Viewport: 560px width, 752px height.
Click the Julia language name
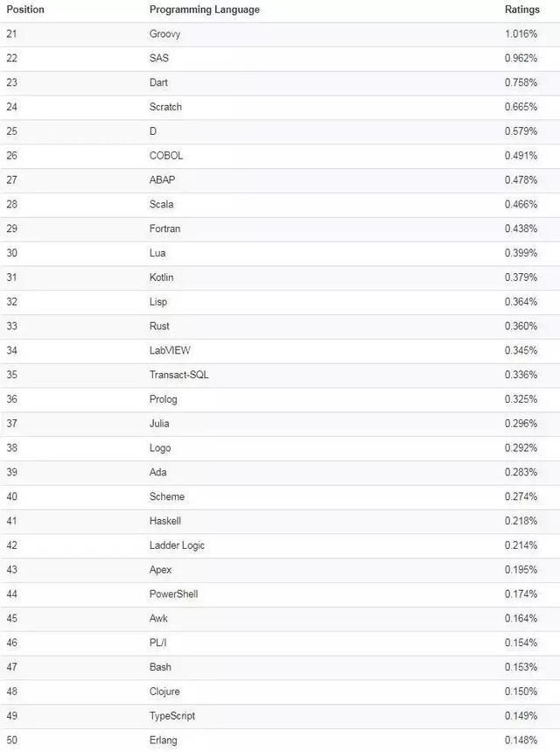pyautogui.click(x=159, y=424)
